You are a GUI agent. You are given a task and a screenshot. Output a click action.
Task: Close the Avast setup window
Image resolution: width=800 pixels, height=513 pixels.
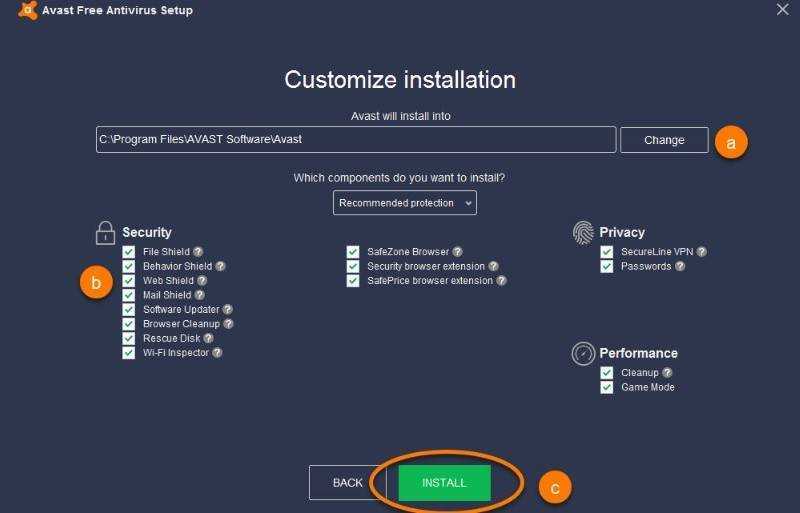click(x=783, y=9)
